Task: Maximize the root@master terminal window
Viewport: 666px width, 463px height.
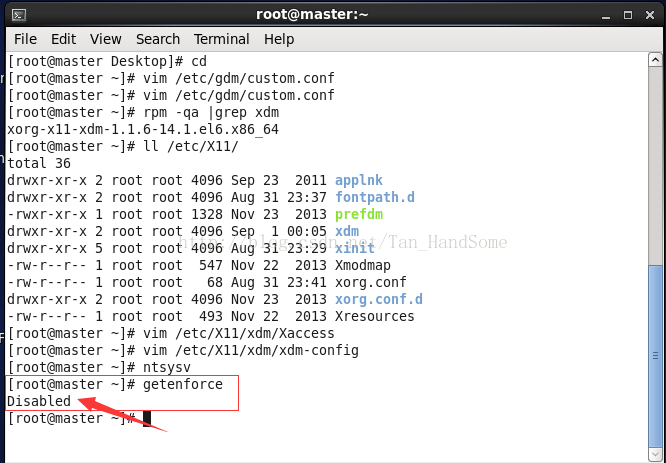Action: click(628, 15)
